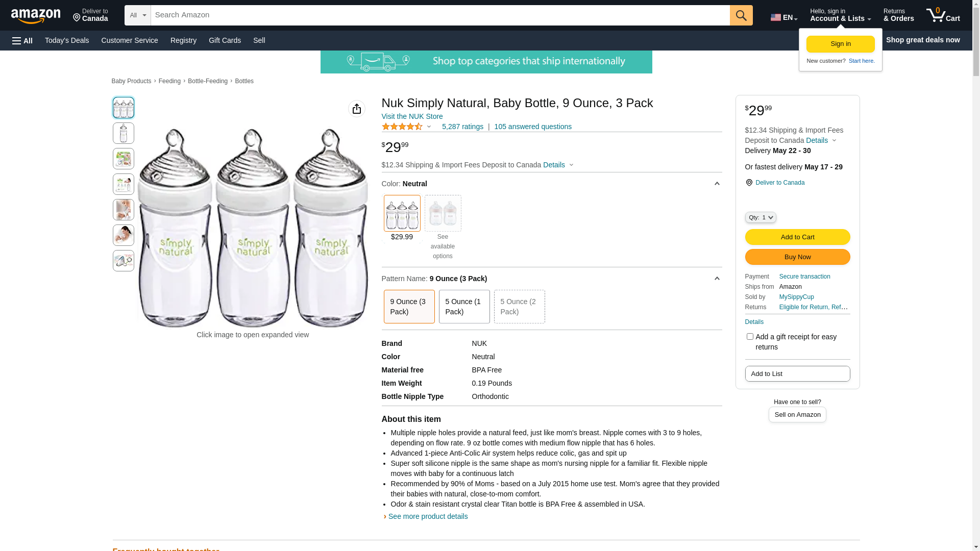The width and height of the screenshot is (980, 551).
Task: Select the Neutral color swatch
Action: [x=402, y=213]
